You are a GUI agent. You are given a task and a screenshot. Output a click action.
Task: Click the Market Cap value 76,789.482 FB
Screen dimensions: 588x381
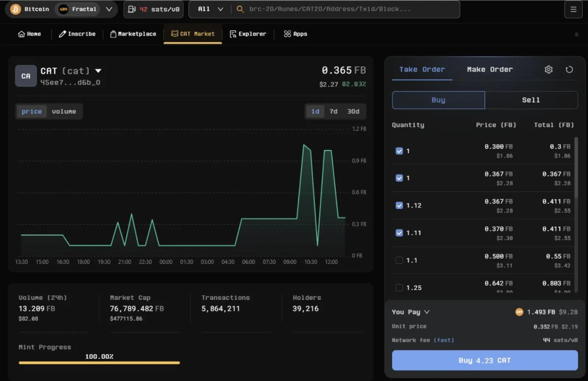point(137,309)
